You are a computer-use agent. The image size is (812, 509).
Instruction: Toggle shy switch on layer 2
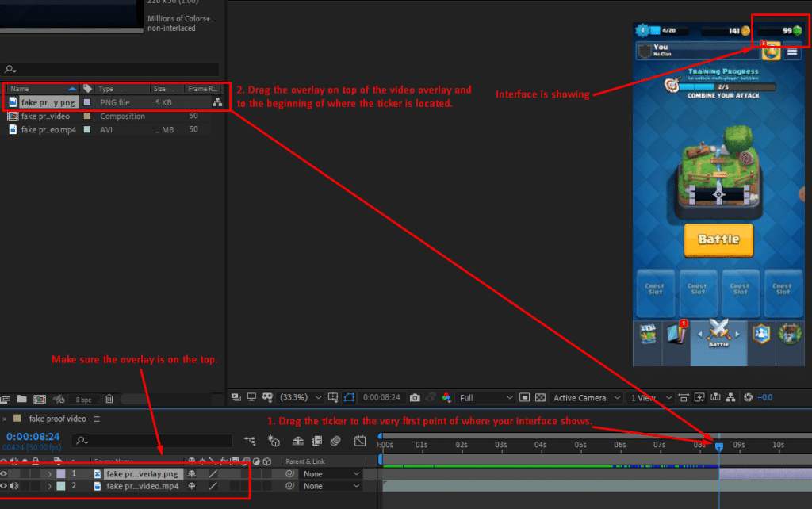(192, 486)
